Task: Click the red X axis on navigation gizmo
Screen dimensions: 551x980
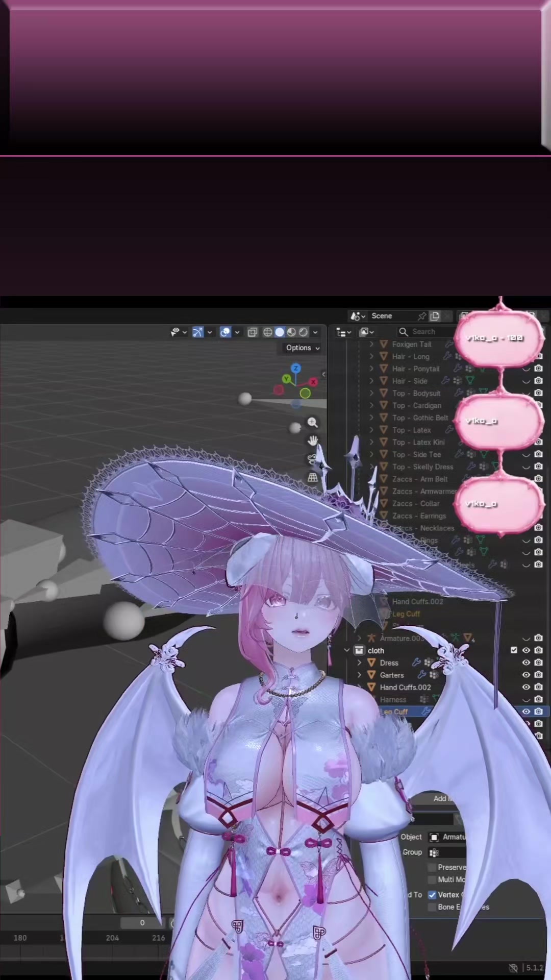Action: click(313, 381)
